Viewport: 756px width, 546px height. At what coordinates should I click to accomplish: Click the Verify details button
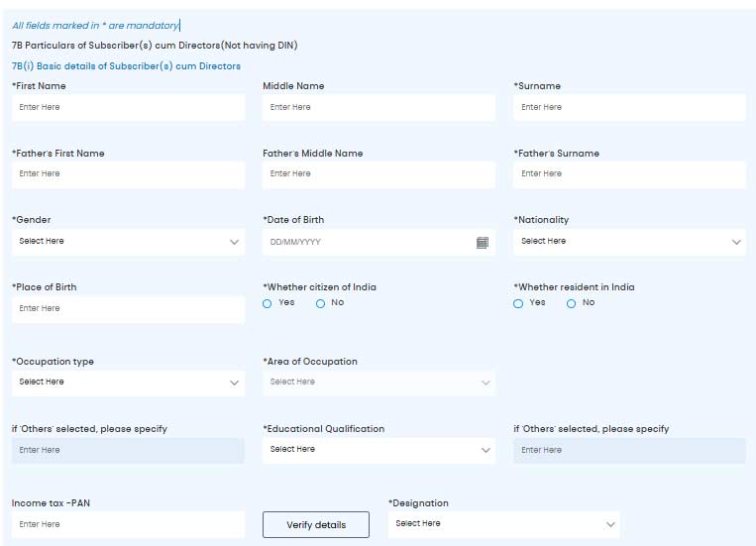pyautogui.click(x=316, y=524)
